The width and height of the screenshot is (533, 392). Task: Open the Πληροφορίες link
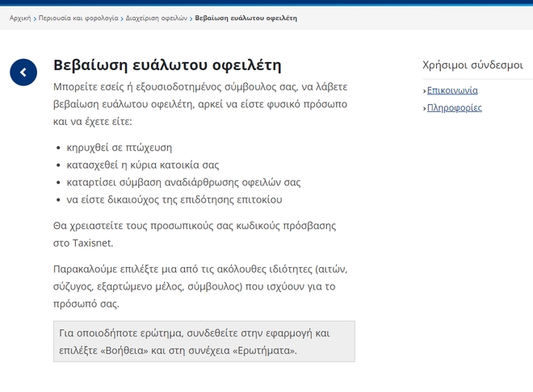455,107
